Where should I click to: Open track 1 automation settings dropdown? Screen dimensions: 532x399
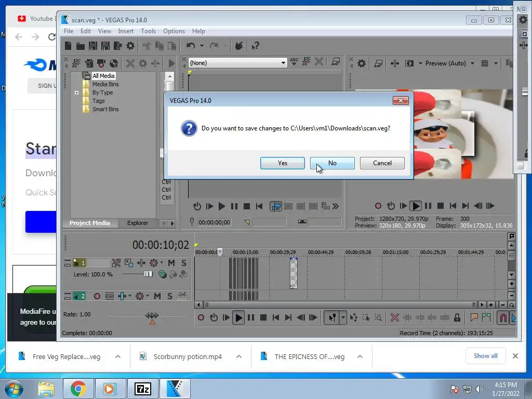click(x=162, y=262)
